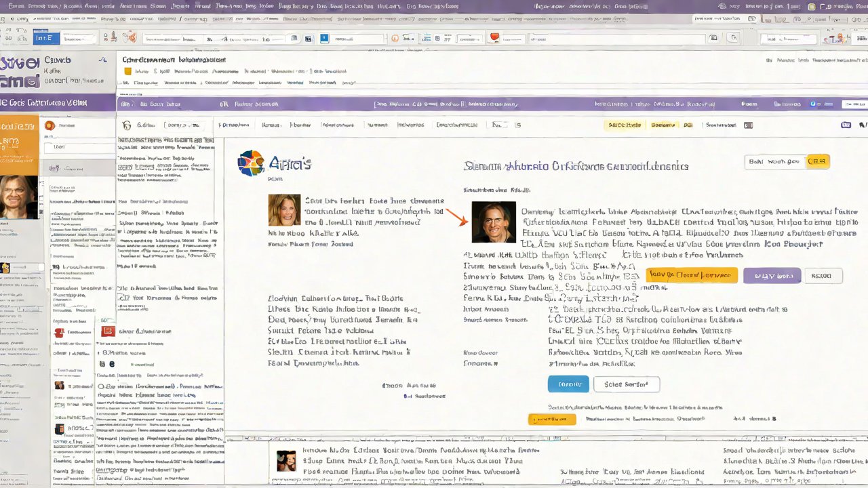Image resolution: width=868 pixels, height=488 pixels.
Task: Click the wide orange button in right column
Action: tap(691, 275)
